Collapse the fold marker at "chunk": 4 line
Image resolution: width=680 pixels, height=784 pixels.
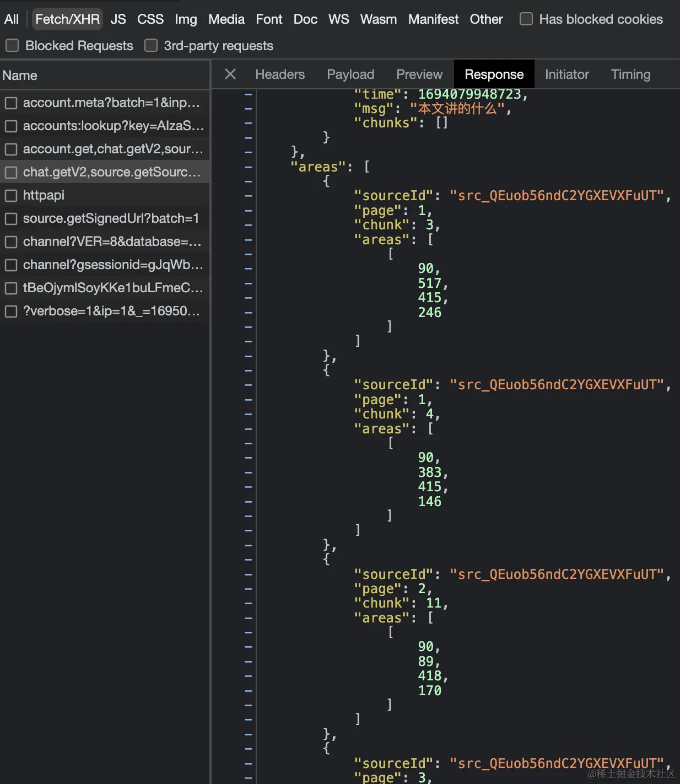pyautogui.click(x=249, y=414)
